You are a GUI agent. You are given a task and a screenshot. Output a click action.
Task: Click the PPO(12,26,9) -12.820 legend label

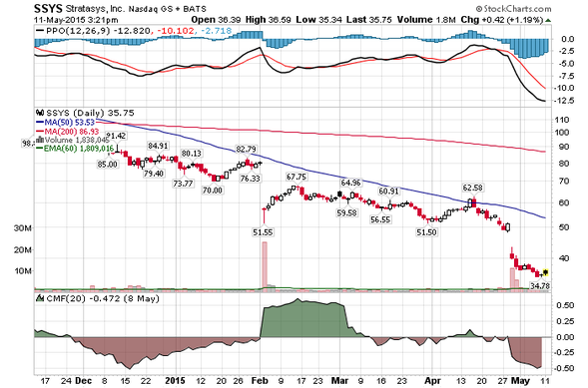point(98,31)
